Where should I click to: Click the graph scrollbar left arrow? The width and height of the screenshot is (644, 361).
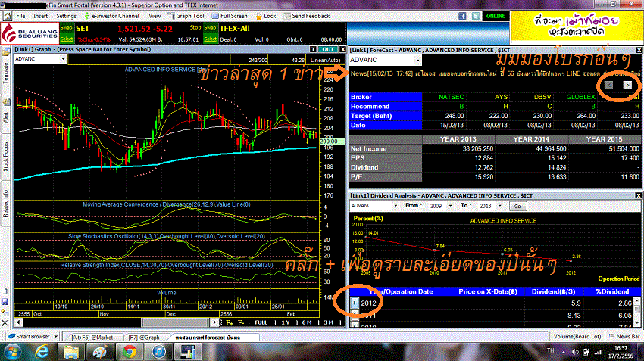point(18,322)
